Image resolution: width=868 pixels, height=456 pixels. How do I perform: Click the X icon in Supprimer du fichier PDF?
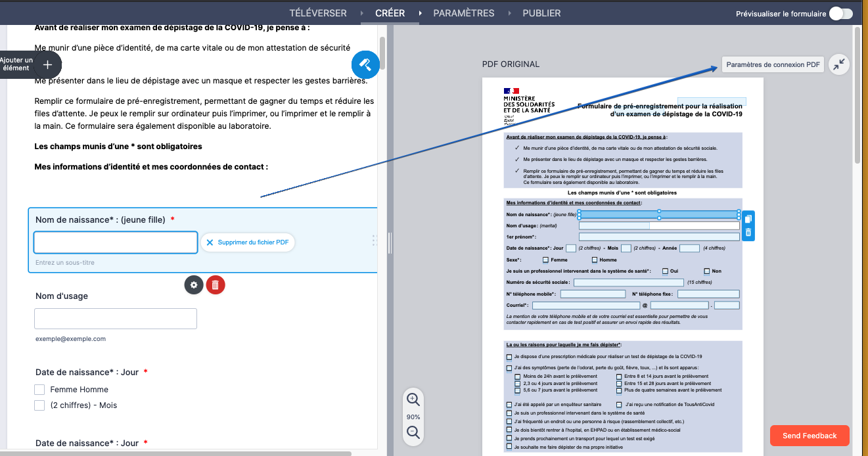click(210, 242)
